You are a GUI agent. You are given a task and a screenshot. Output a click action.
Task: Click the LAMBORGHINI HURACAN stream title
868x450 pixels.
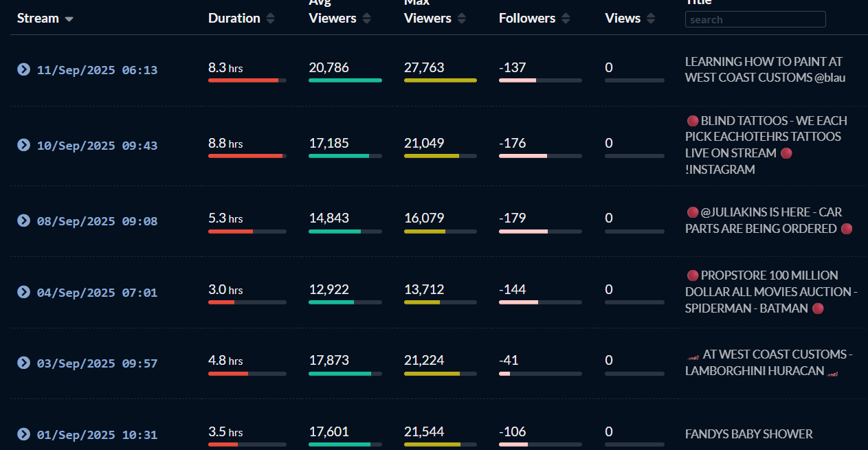[x=769, y=363]
